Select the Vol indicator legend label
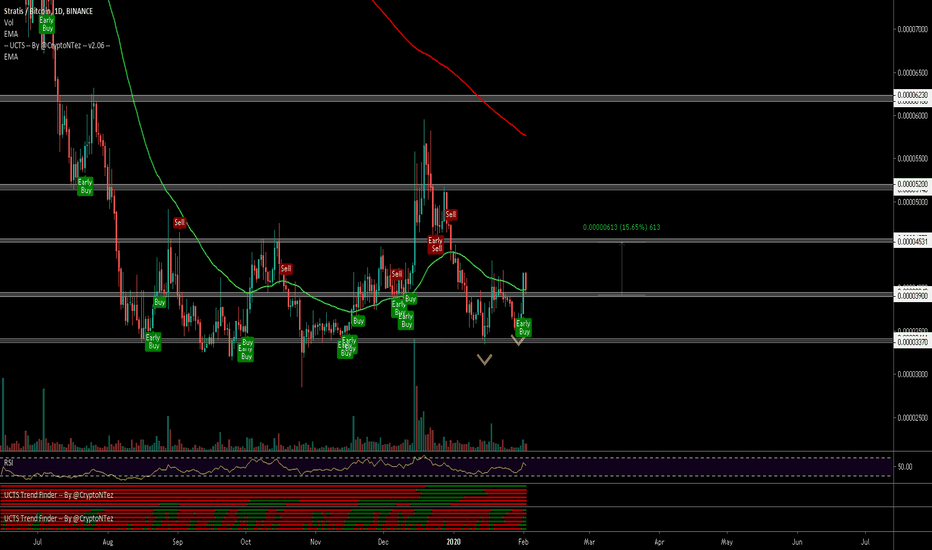 click(x=9, y=23)
